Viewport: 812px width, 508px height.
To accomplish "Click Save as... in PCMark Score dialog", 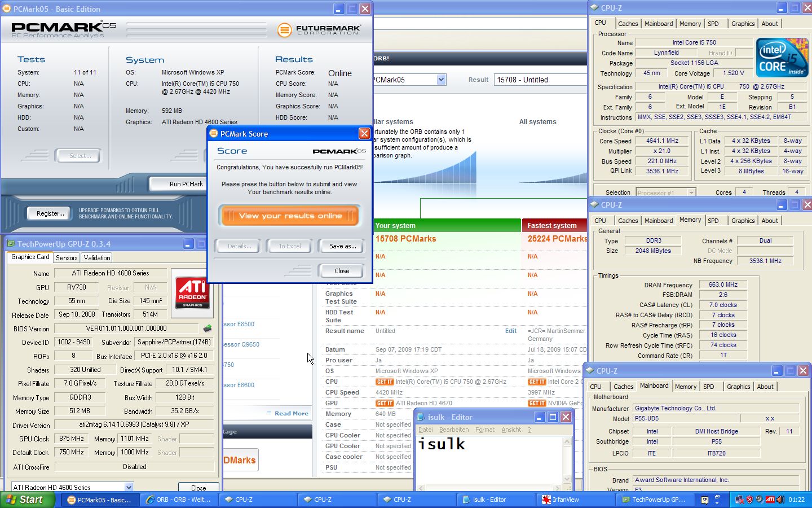I will (342, 246).
